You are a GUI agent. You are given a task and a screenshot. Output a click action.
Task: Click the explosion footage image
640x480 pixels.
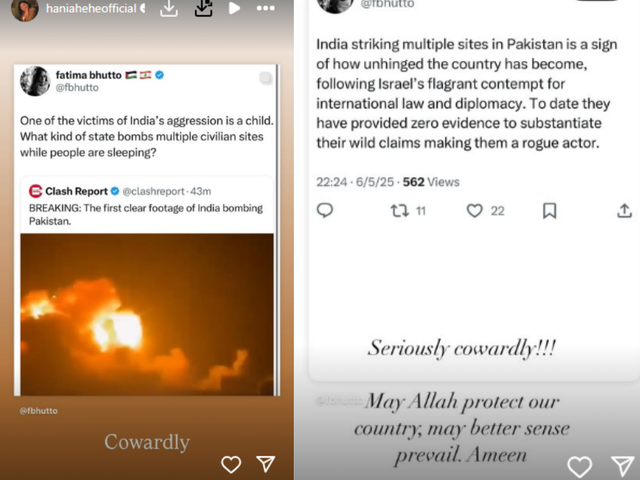[x=147, y=312]
